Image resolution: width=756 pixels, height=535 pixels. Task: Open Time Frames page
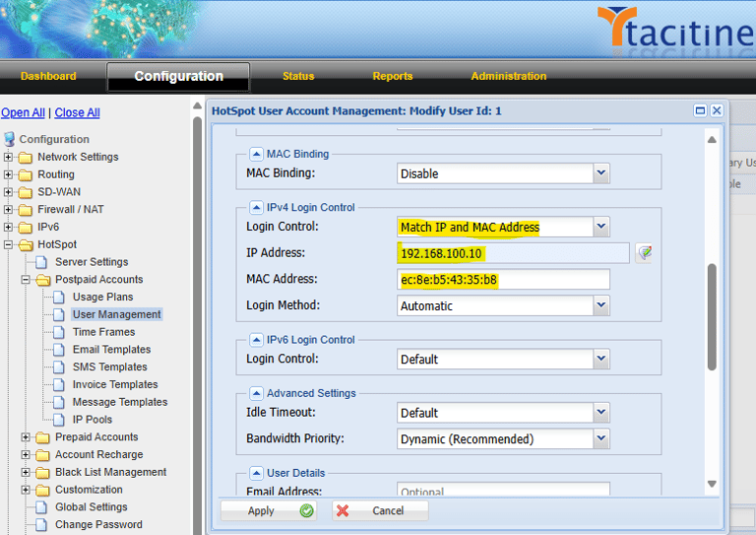click(x=103, y=332)
